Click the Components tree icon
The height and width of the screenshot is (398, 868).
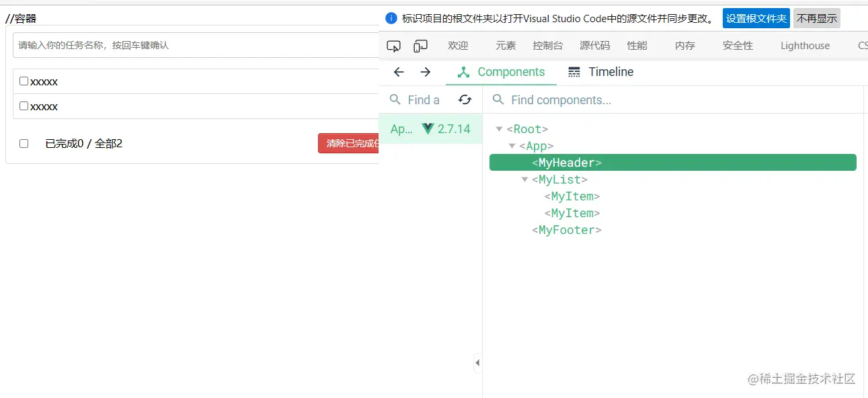tap(463, 73)
